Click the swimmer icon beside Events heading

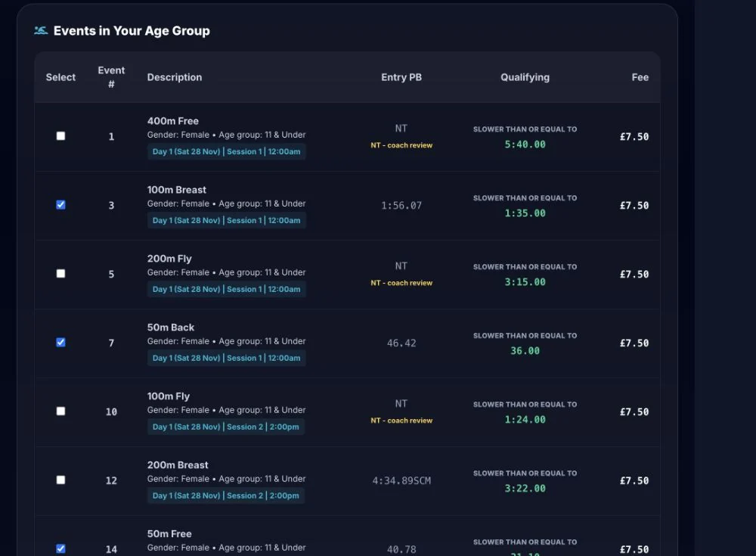coord(41,31)
